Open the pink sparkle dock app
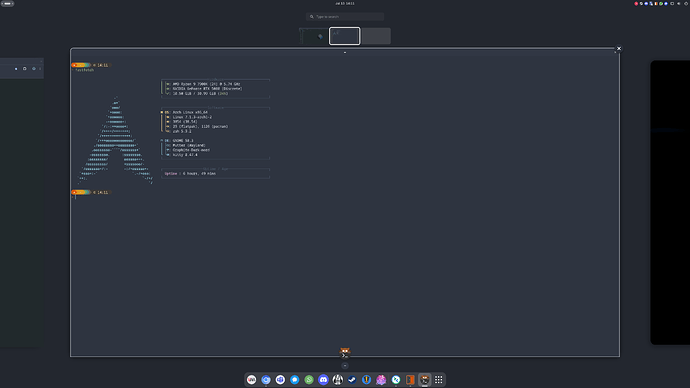Viewport: 690px width, 388px height. (381, 380)
